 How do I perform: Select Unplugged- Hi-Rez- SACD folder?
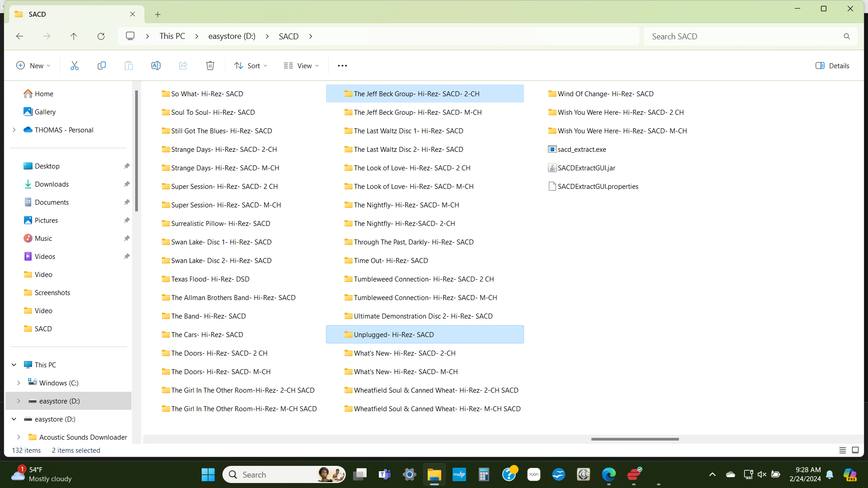(425, 334)
